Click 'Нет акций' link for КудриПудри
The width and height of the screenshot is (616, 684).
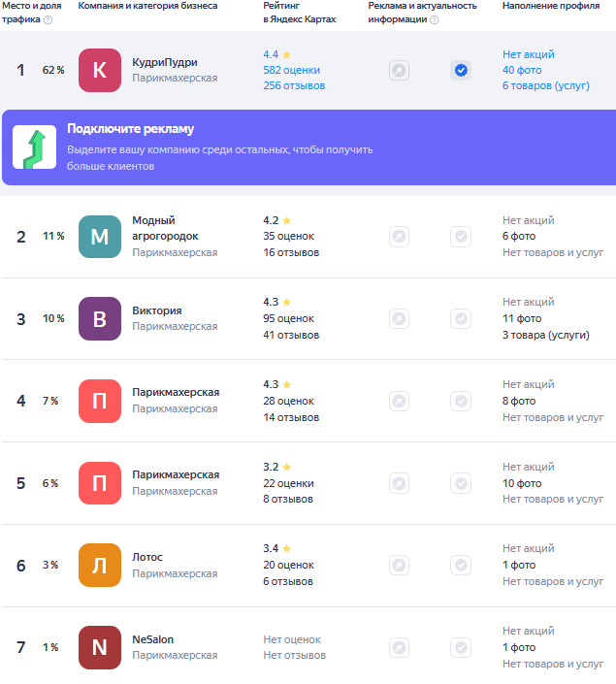coord(529,54)
